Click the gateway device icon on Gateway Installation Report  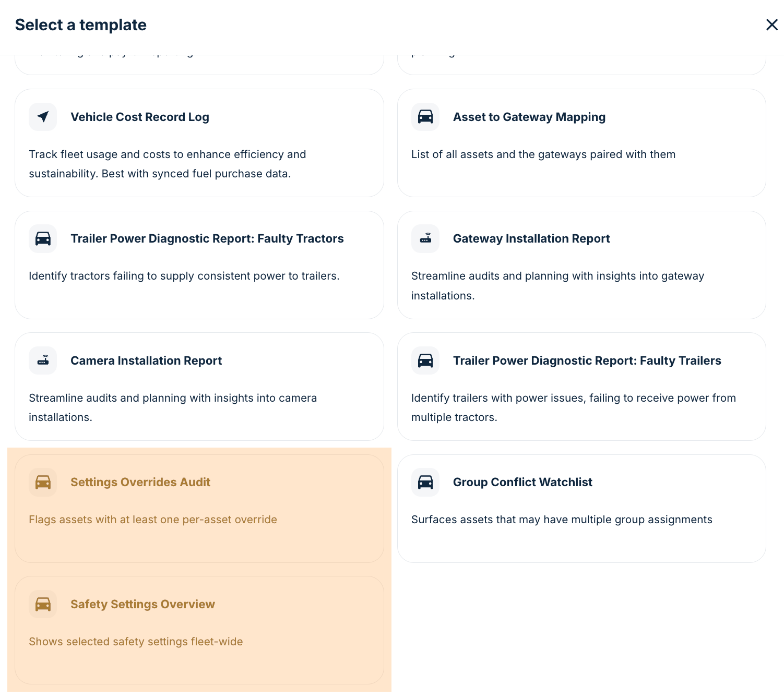425,238
